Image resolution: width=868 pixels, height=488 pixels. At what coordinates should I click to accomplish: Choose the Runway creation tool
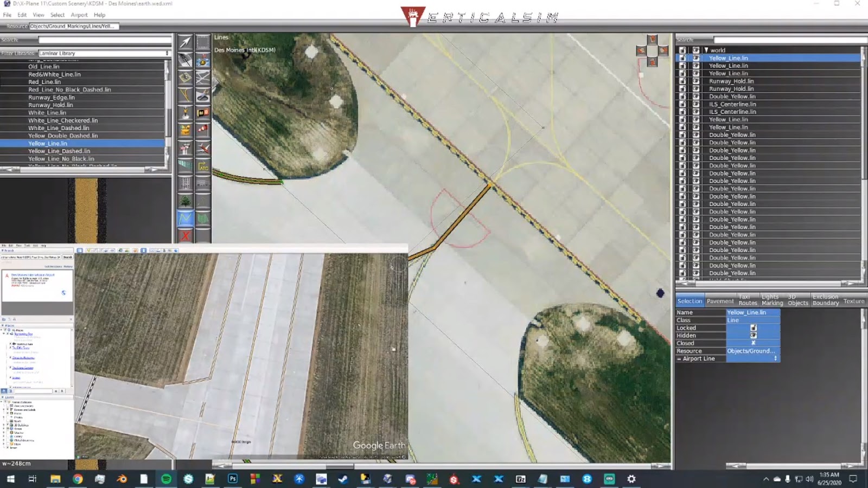(186, 60)
